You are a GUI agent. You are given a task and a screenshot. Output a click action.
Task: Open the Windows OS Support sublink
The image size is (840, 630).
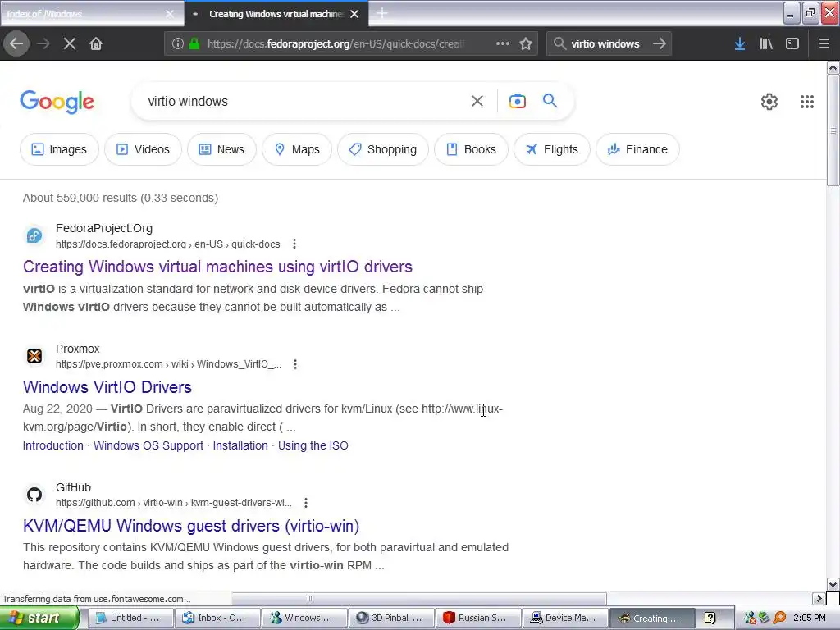pos(148,445)
